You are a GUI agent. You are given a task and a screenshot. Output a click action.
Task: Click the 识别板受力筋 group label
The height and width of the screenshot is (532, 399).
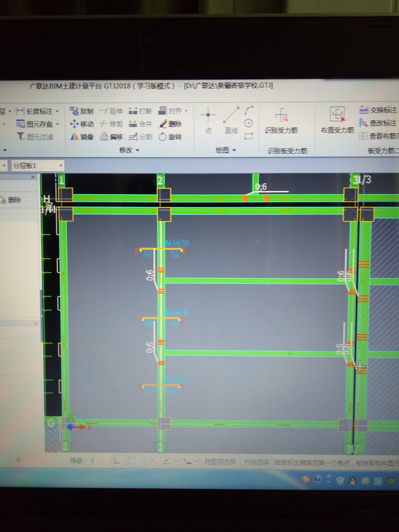(287, 151)
